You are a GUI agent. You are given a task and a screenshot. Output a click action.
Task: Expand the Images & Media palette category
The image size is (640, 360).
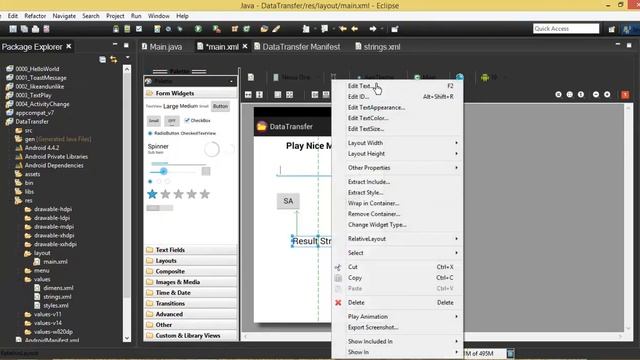point(191,282)
